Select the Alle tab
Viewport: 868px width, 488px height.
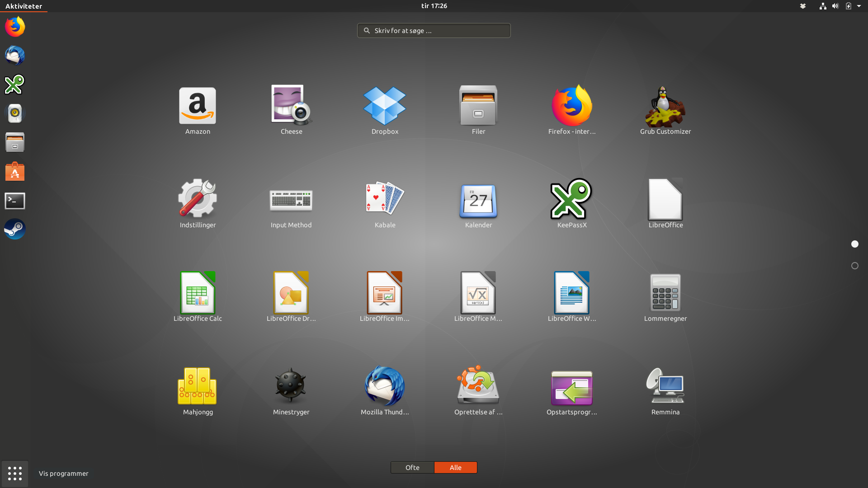[456, 467]
